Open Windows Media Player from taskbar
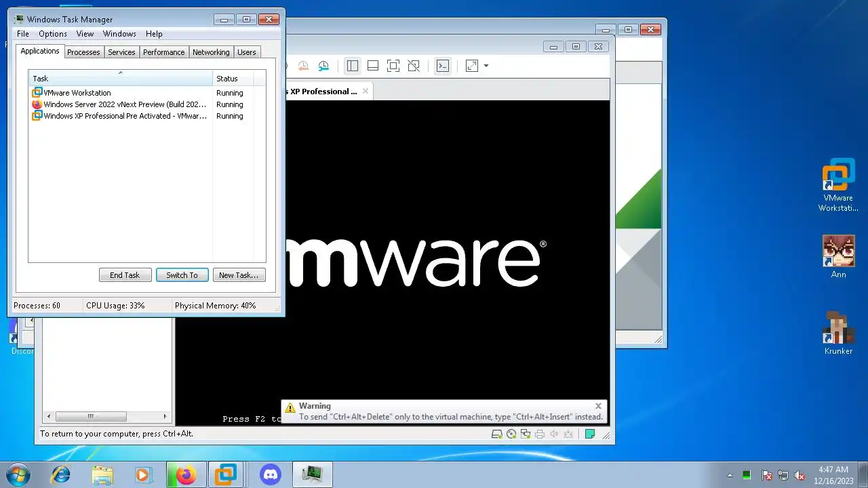Image resolution: width=868 pixels, height=488 pixels. click(144, 474)
